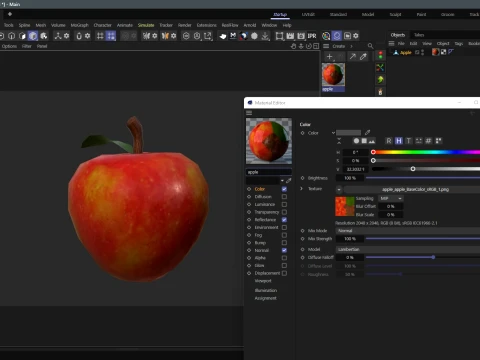Click the download arrow icon in toolbar
Screen dimensions: 480x360
tap(265, 36)
